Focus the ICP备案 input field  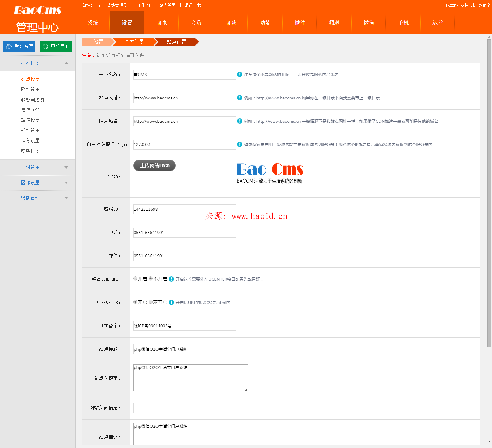click(184, 326)
